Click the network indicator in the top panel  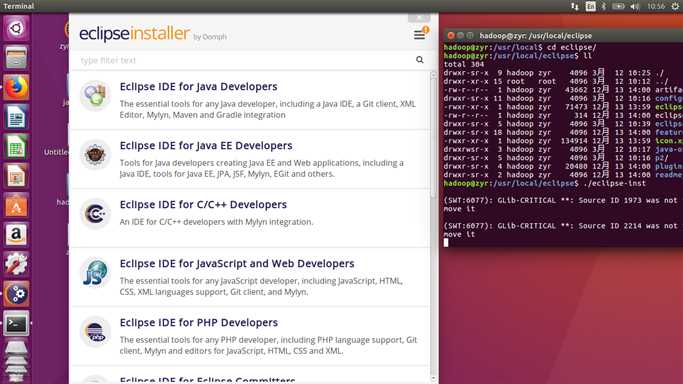click(575, 6)
